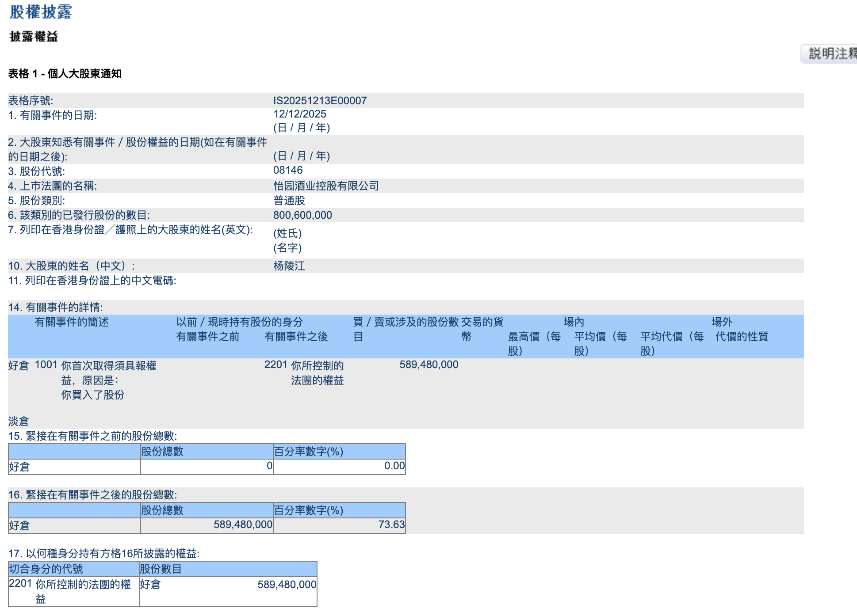Click 73.63 percentage cell in section 16

coord(391,525)
